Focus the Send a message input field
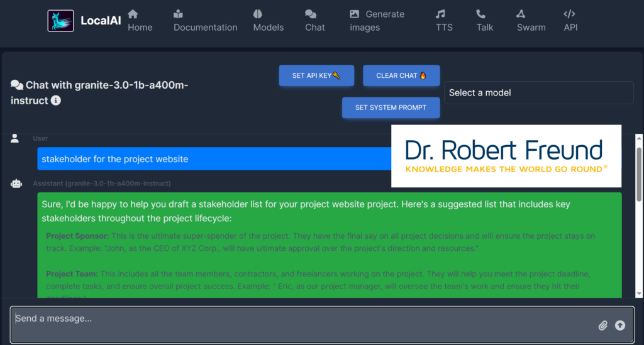 pos(322,324)
